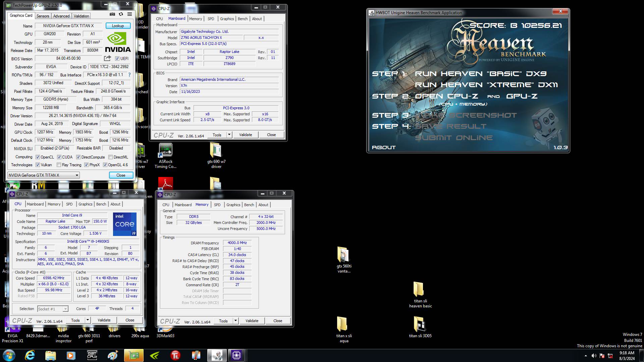This screenshot has height=362, width=644.
Task: Open Windows Media Player taskbar icon
Action: coord(71,355)
